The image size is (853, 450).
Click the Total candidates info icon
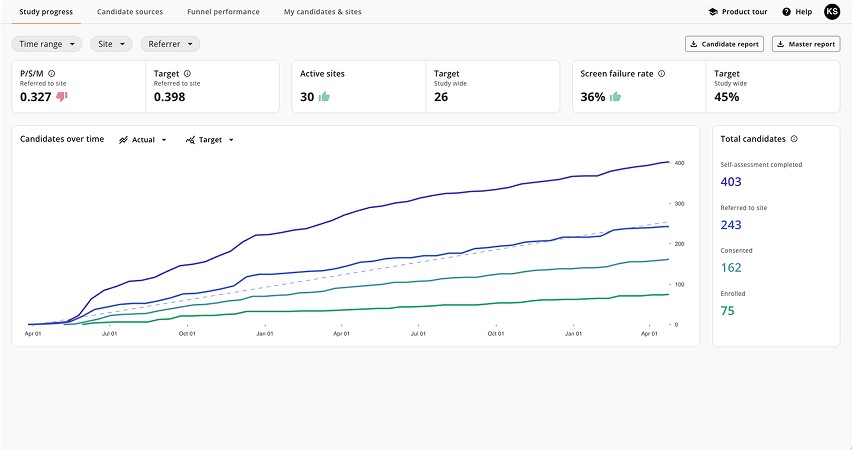794,139
